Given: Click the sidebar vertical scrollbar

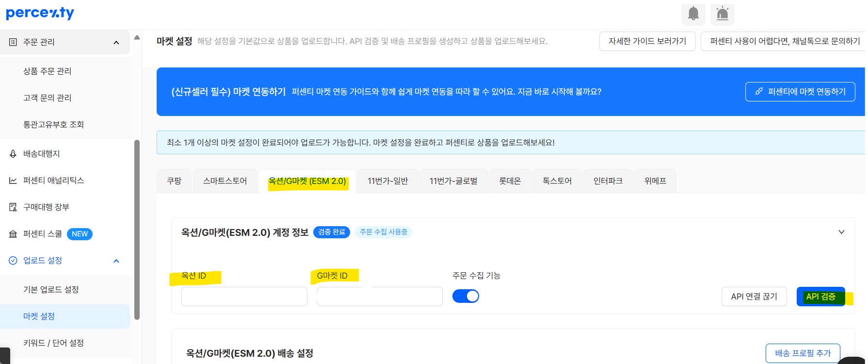Looking at the screenshot, I should pyautogui.click(x=137, y=230).
